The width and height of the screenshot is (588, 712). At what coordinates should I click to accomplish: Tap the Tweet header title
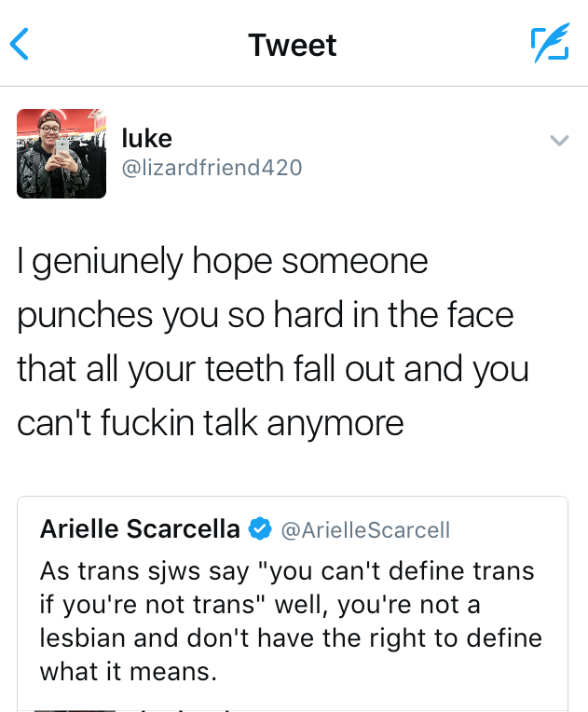click(x=293, y=45)
